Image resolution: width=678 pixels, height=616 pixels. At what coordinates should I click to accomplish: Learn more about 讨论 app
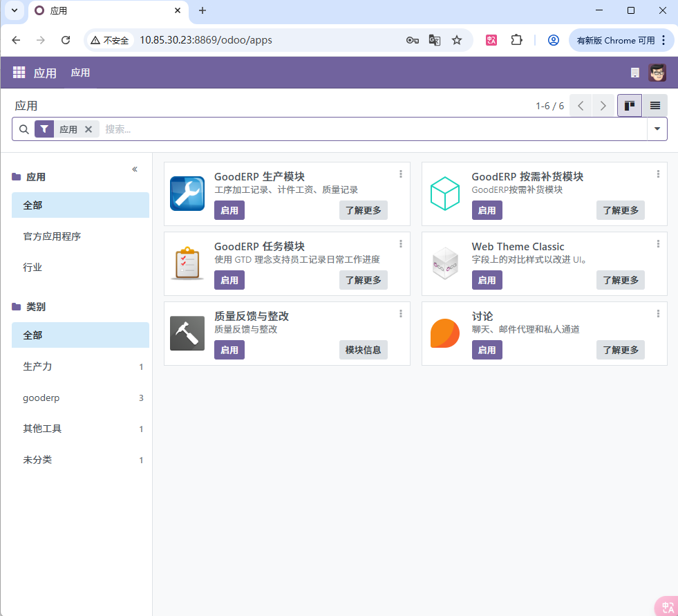(621, 350)
